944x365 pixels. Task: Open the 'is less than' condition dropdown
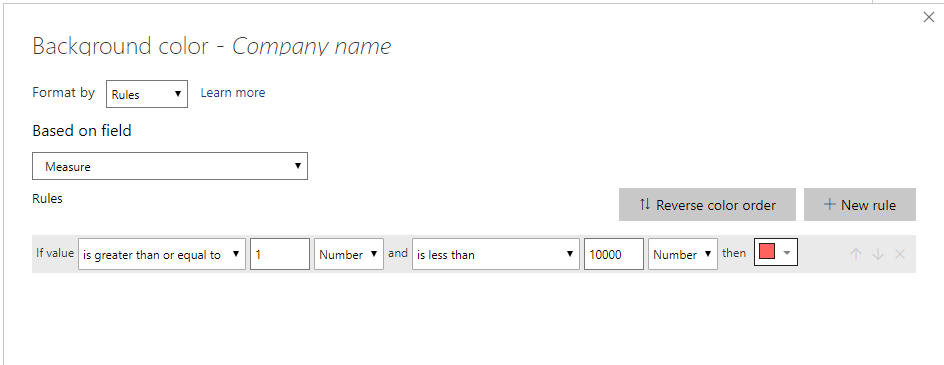[x=496, y=254]
